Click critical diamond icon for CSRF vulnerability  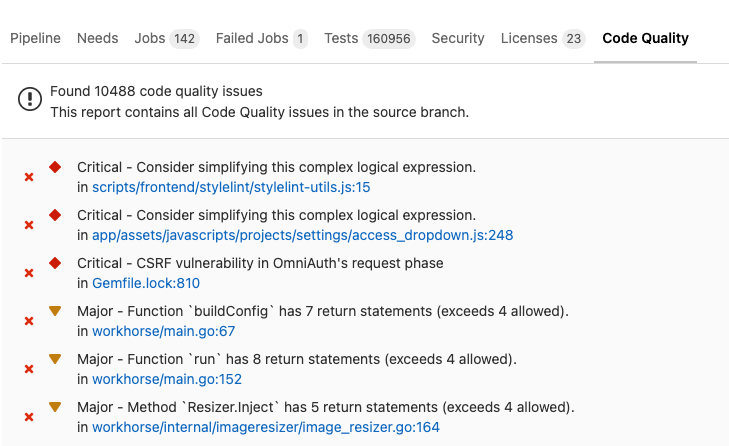pos(55,263)
